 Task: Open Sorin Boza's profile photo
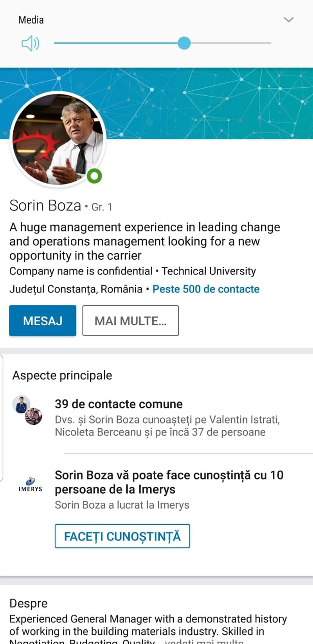(x=58, y=139)
